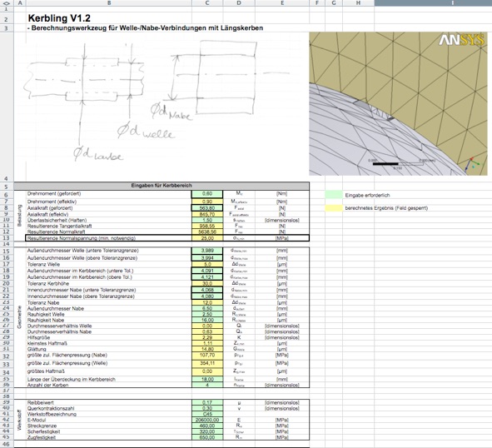Select row 13 header

[x=7, y=238]
